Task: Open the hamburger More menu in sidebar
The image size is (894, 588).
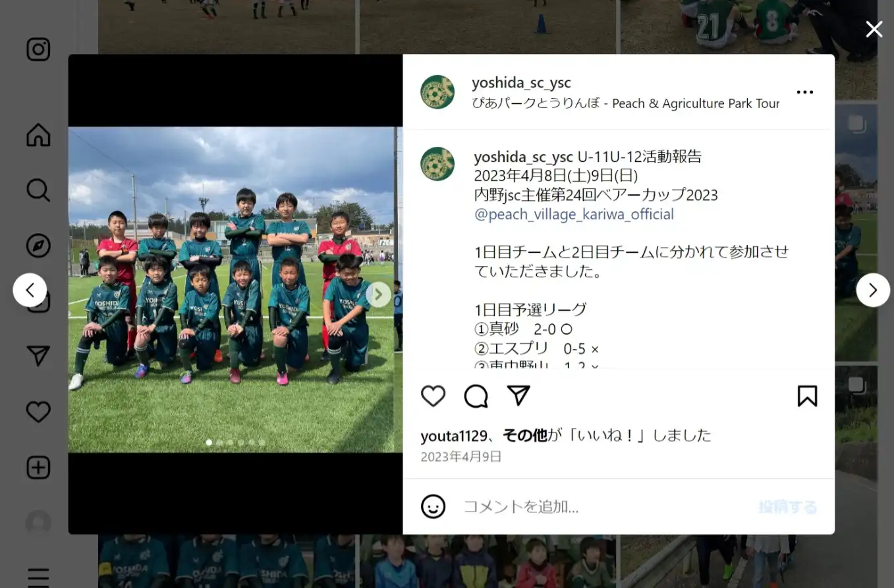Action: 38,576
